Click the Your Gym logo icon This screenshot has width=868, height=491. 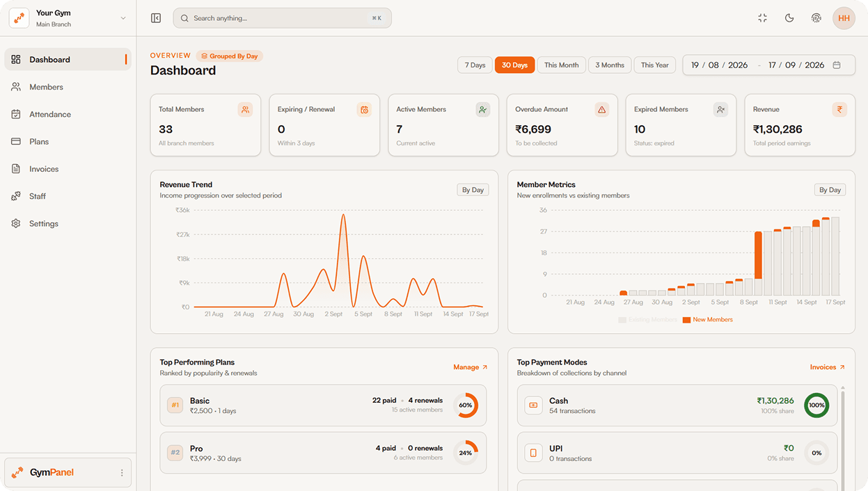click(19, 18)
